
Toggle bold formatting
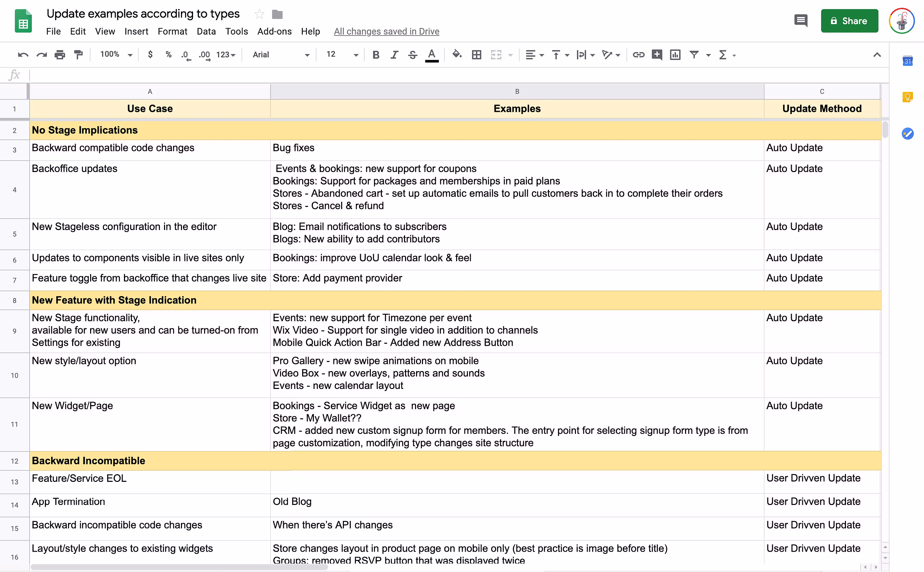[x=376, y=55]
